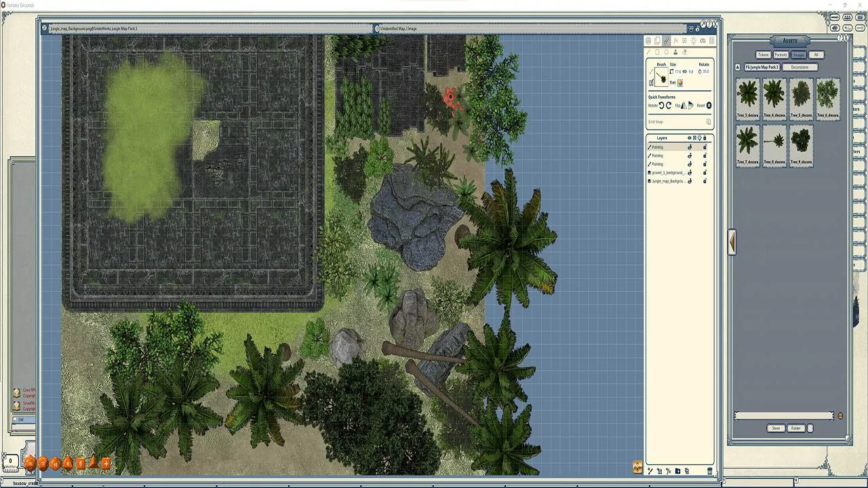Image resolution: width=868 pixels, height=488 pixels.
Task: Click the rotate counter-clockwise quick transform icon
Action: [661, 105]
